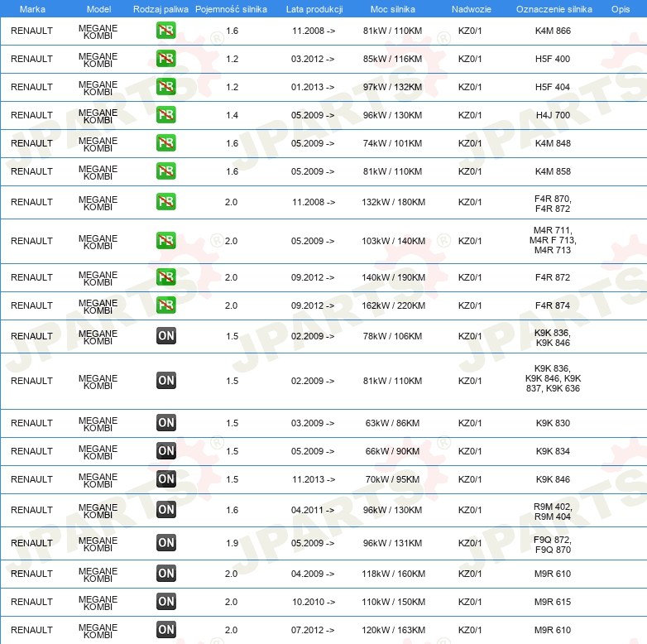Viewport: 647px width, 644px height.
Task: Select the ON icon in the F9Q 872 row
Action: coord(165,543)
